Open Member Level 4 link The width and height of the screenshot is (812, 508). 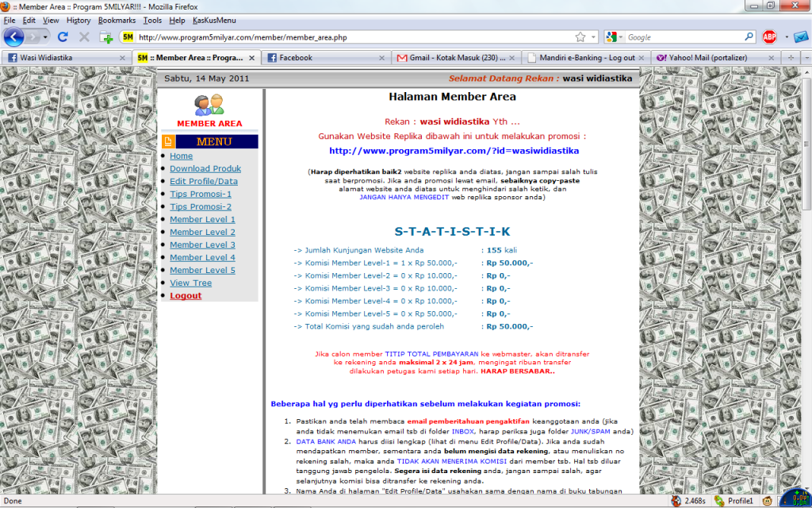(x=202, y=258)
